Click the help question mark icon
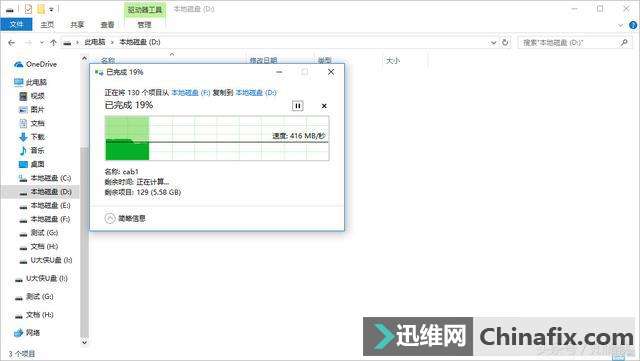Image resolution: width=640 pixels, height=361 pixels. click(633, 25)
